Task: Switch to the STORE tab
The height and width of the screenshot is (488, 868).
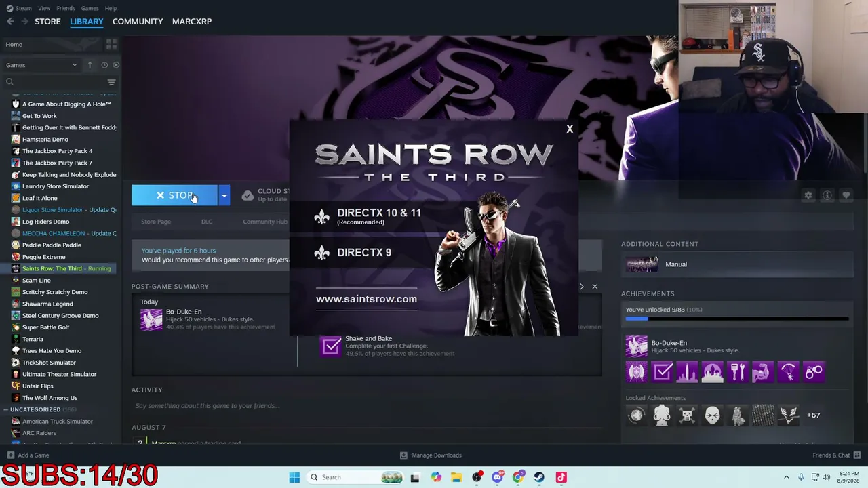Action: (x=47, y=22)
